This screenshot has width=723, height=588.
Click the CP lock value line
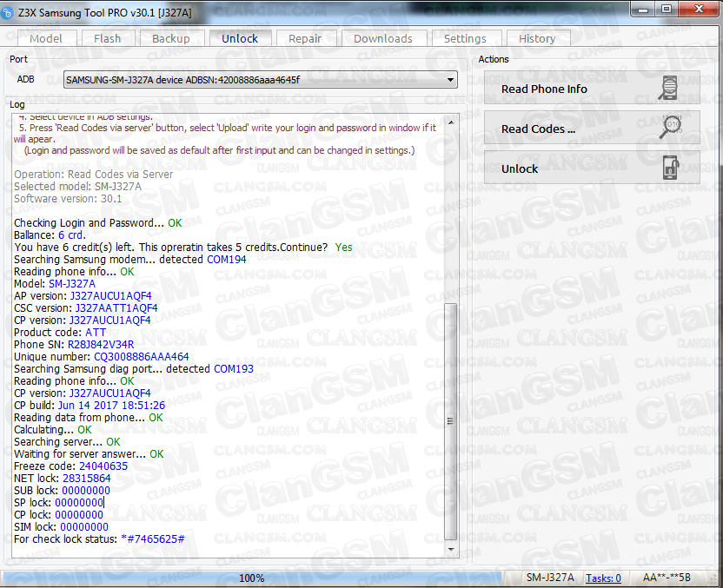click(x=58, y=515)
